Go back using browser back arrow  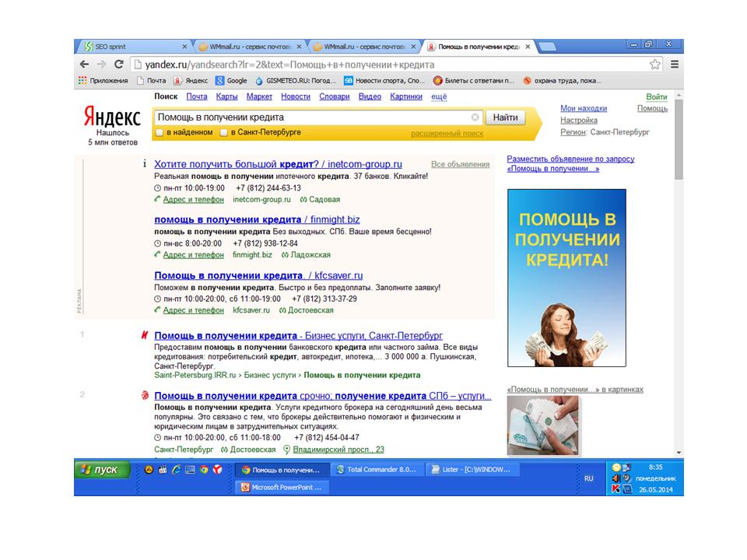pos(84,65)
